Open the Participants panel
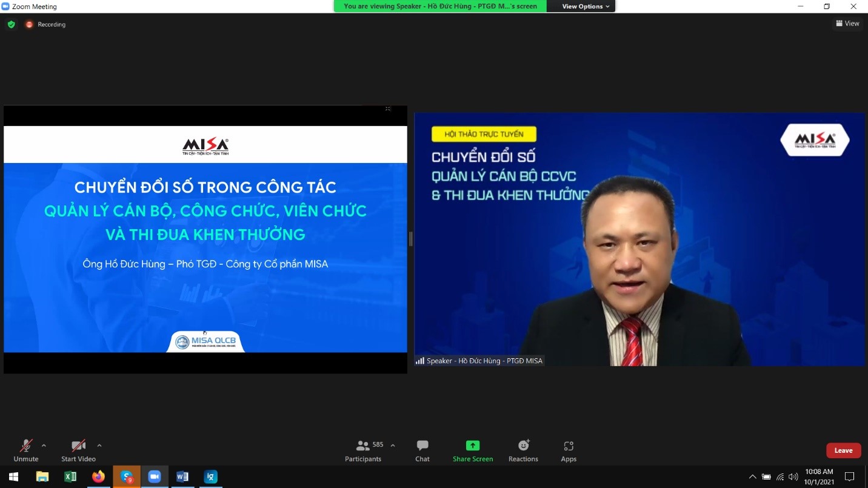This screenshot has height=488, width=868. pyautogui.click(x=363, y=450)
